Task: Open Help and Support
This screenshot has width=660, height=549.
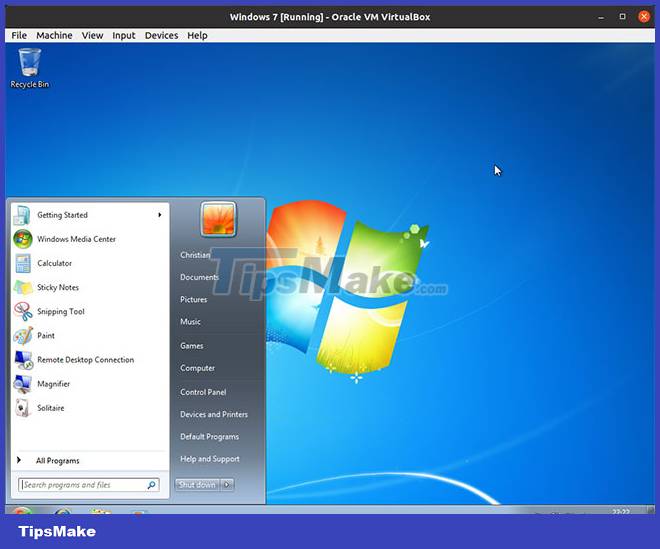Action: point(210,459)
